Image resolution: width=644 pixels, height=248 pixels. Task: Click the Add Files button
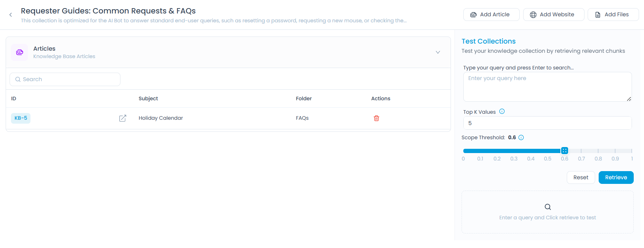(x=613, y=15)
